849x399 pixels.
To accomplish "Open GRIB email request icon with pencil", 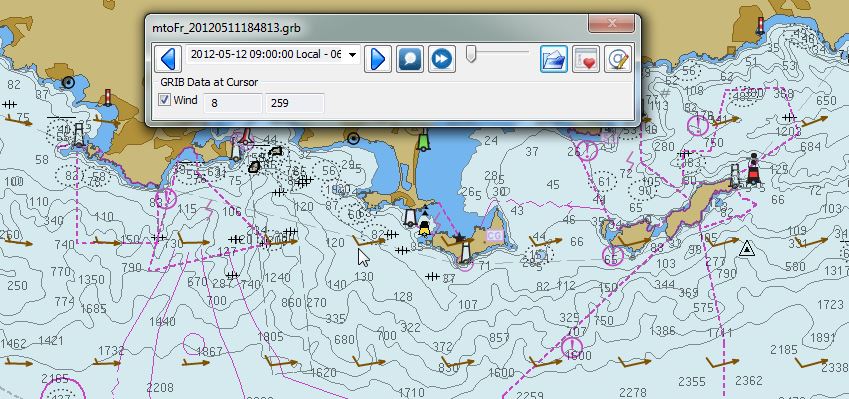I will (x=618, y=58).
